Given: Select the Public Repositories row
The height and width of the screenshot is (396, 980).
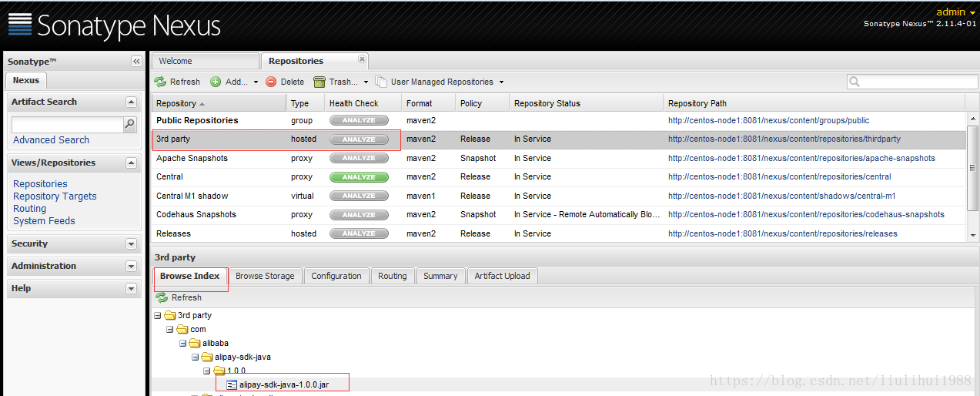Looking at the screenshot, I should tap(558, 120).
